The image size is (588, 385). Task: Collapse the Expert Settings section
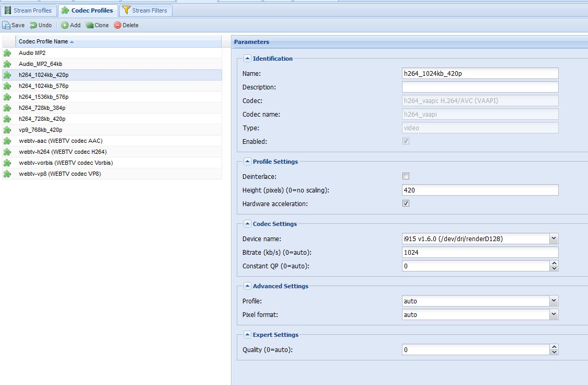coord(248,335)
